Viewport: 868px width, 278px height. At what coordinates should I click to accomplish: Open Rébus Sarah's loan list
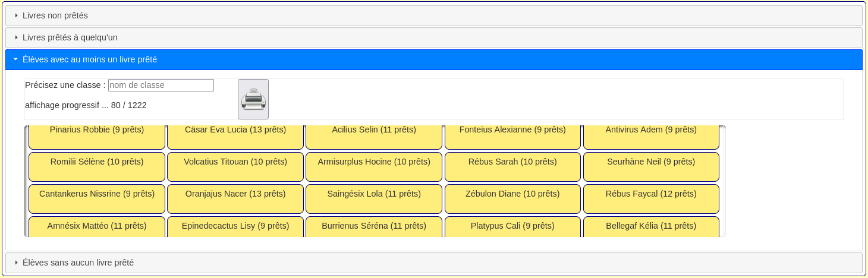512,167
